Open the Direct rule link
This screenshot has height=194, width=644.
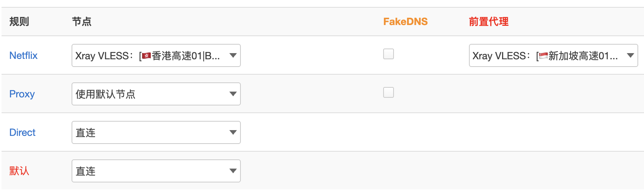pos(22,132)
